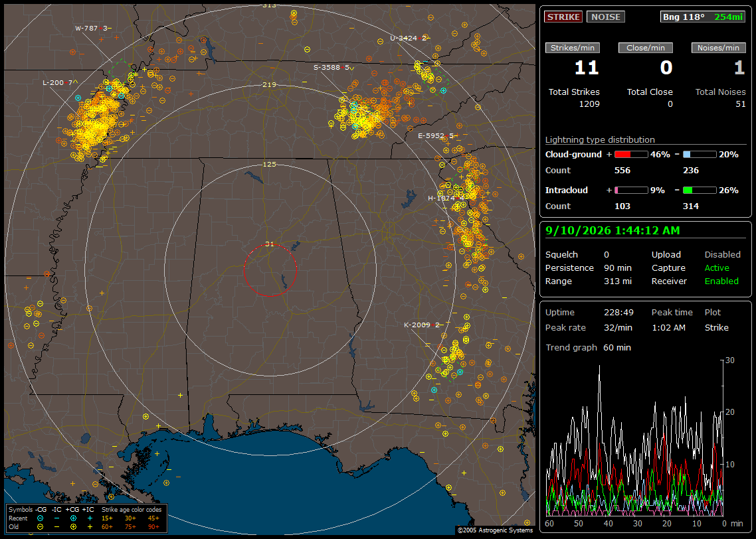Click the Bng 118° bearing readout
This screenshot has height=539, width=756.
tap(683, 17)
